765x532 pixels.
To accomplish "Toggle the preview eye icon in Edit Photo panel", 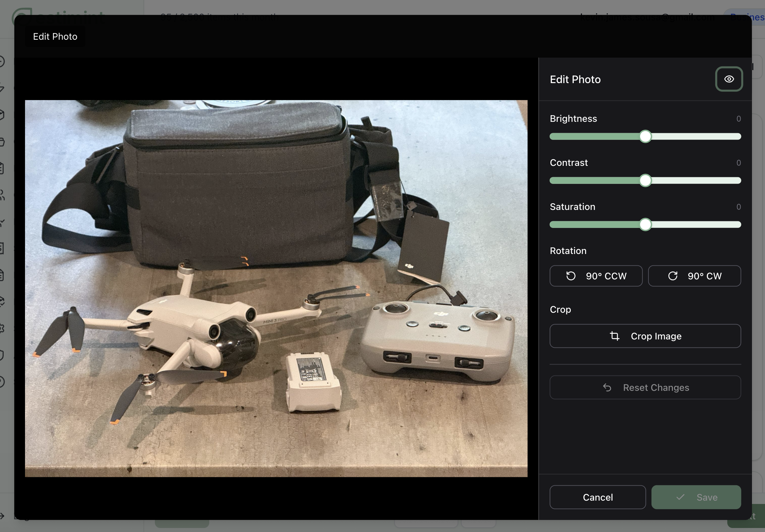I will [x=729, y=79].
